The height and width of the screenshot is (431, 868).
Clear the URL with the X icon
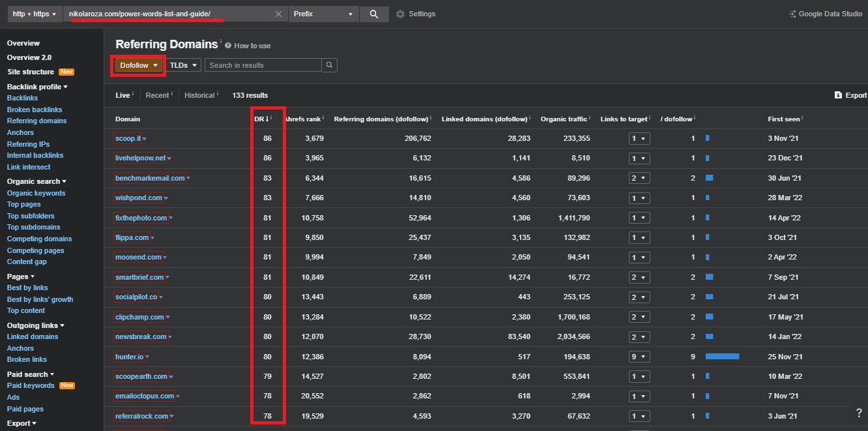(x=278, y=14)
